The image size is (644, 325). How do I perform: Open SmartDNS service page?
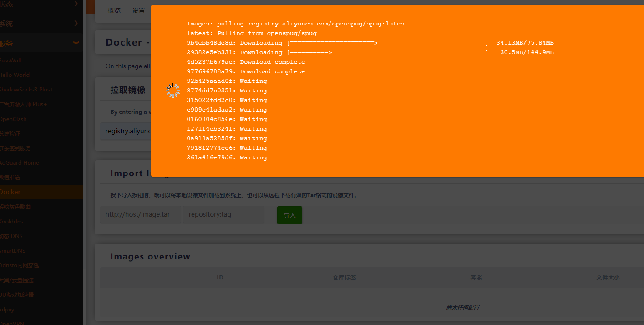[13, 251]
